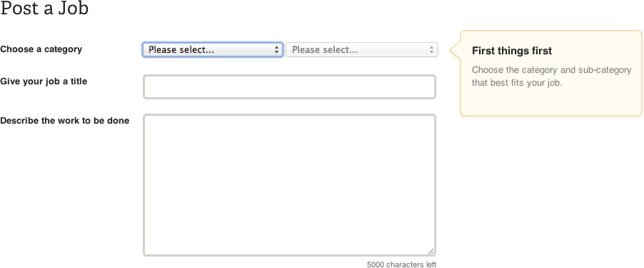Click the resize grip of the description box
The image size is (644, 268).
(x=431, y=251)
